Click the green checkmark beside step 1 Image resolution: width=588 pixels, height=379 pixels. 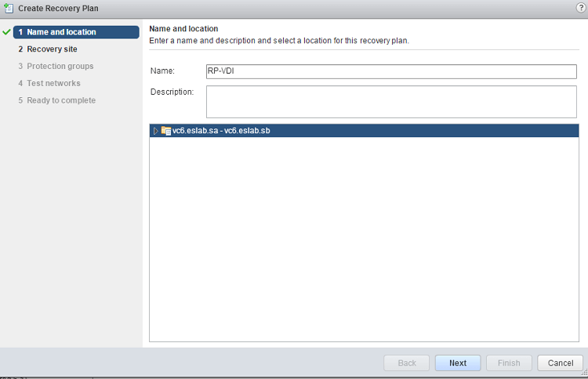[7, 32]
